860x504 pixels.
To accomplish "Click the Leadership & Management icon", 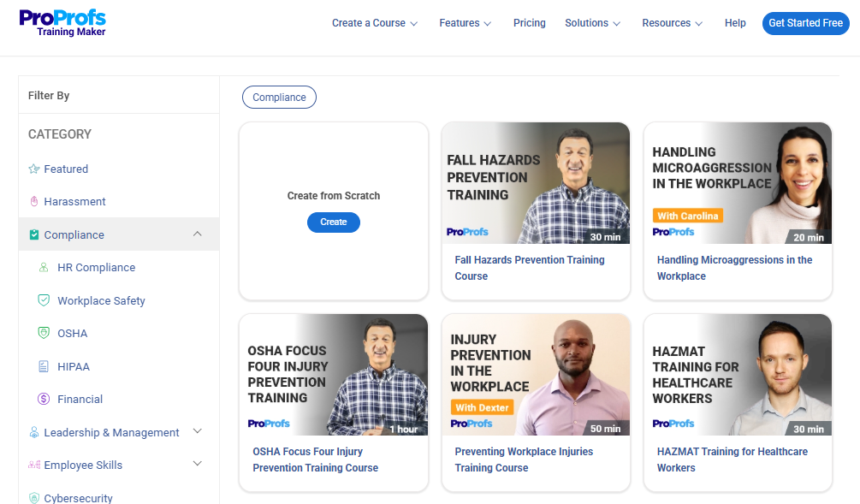I will tap(34, 432).
